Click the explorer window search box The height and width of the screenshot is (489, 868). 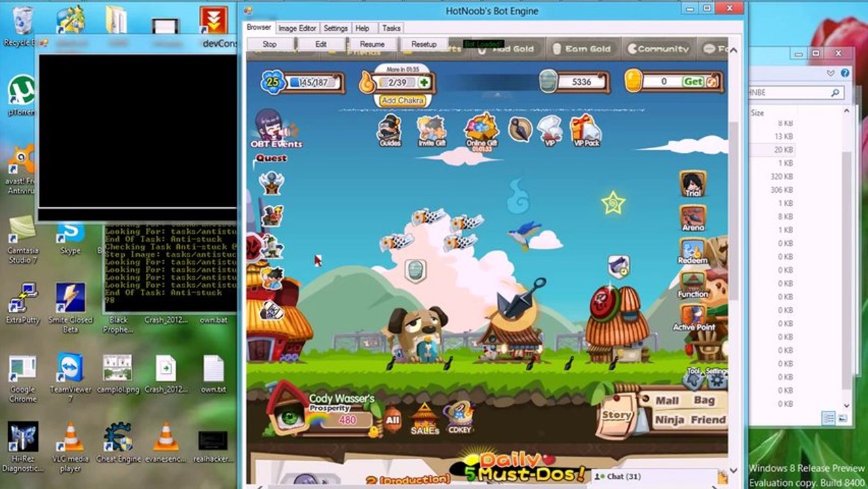tap(795, 92)
